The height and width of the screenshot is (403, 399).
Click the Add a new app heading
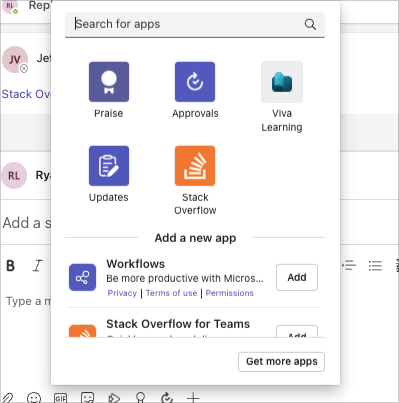tap(195, 238)
